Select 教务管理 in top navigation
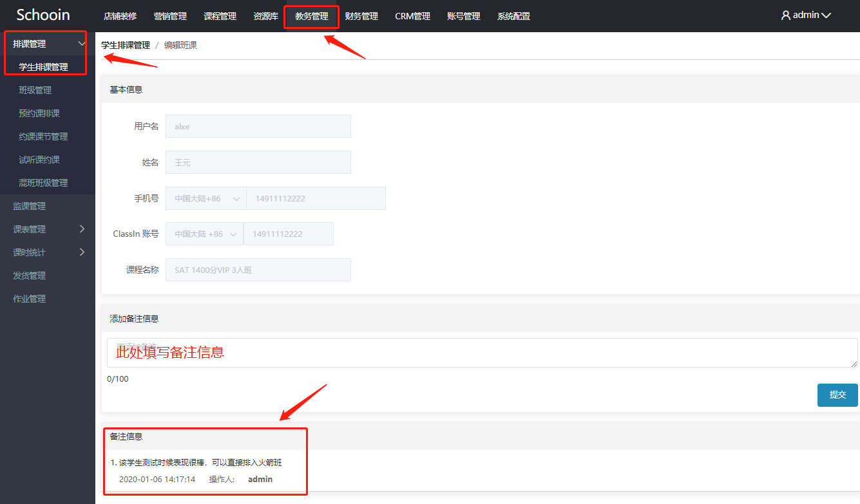The width and height of the screenshot is (860, 504). (312, 16)
